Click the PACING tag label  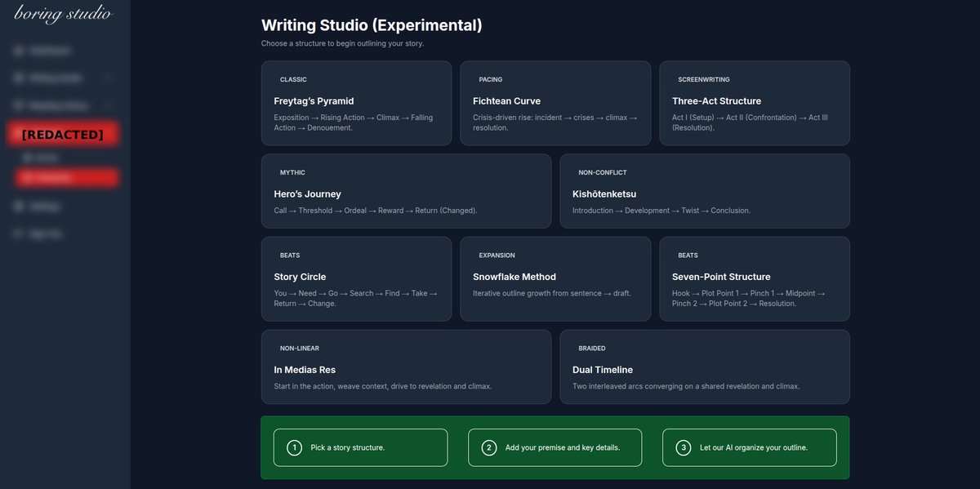(491, 80)
